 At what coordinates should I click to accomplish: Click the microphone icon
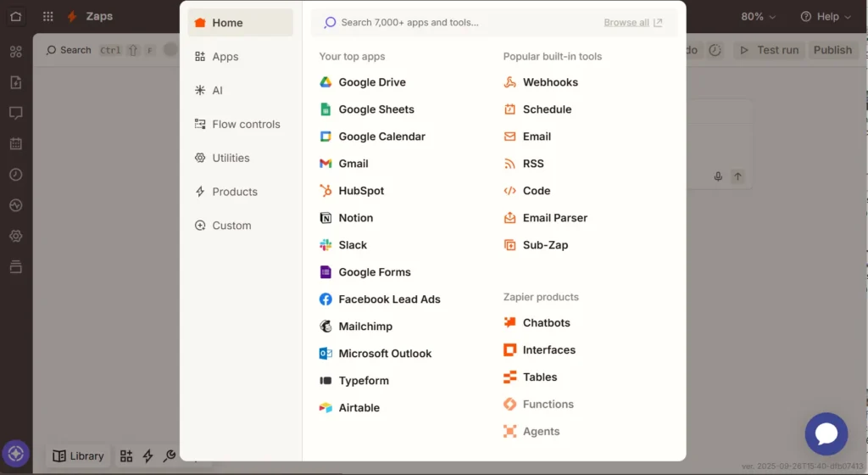718,176
